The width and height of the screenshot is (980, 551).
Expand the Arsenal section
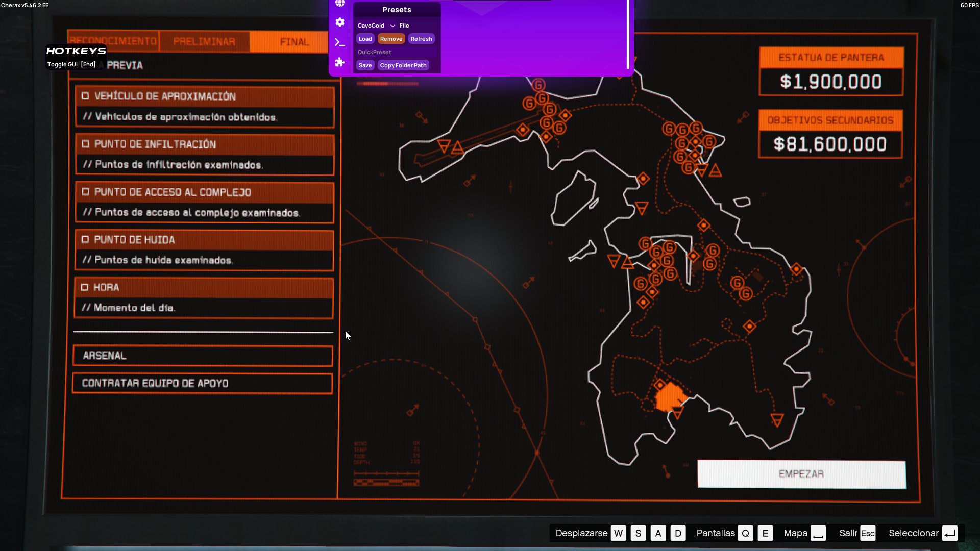pos(203,356)
